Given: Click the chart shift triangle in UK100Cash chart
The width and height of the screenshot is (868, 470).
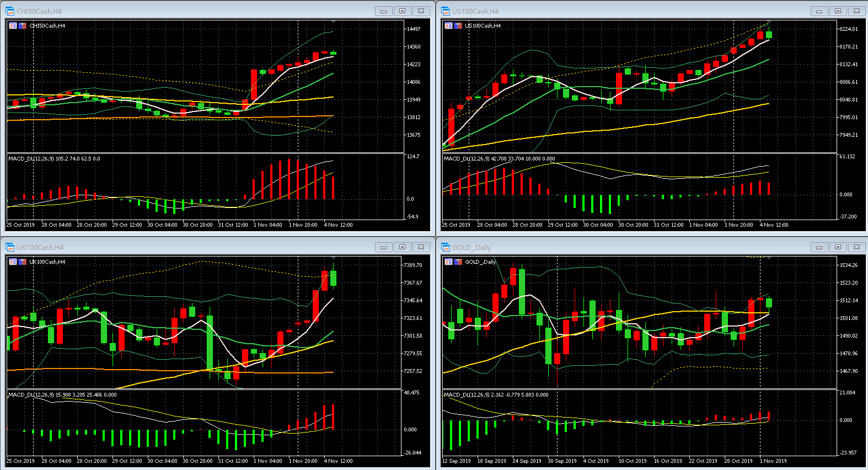Looking at the screenshot, I should click(x=334, y=258).
